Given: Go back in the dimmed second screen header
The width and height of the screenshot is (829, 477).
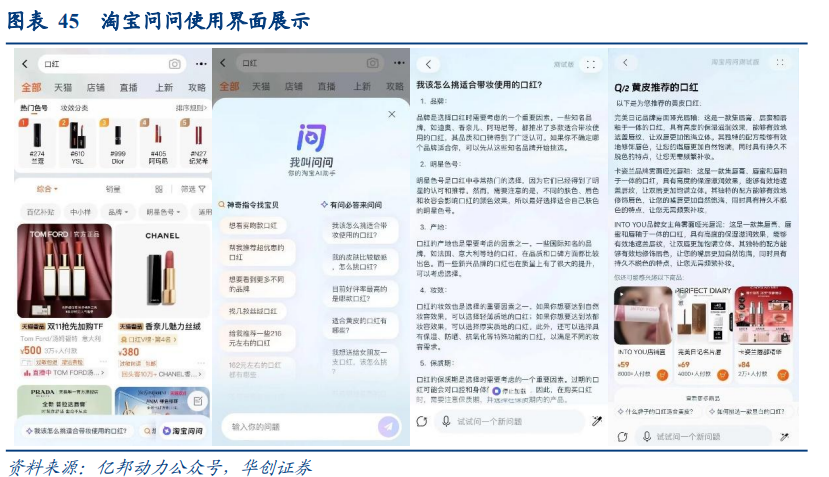Looking at the screenshot, I should point(223,63).
